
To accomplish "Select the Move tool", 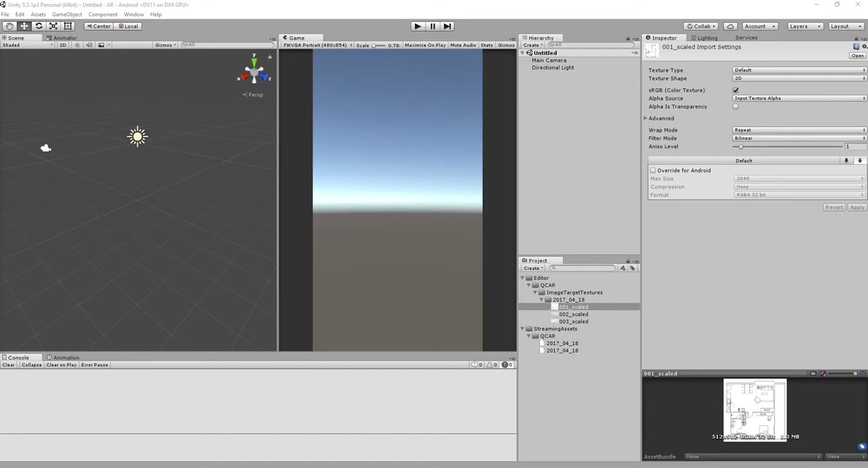I will pyautogui.click(x=24, y=26).
